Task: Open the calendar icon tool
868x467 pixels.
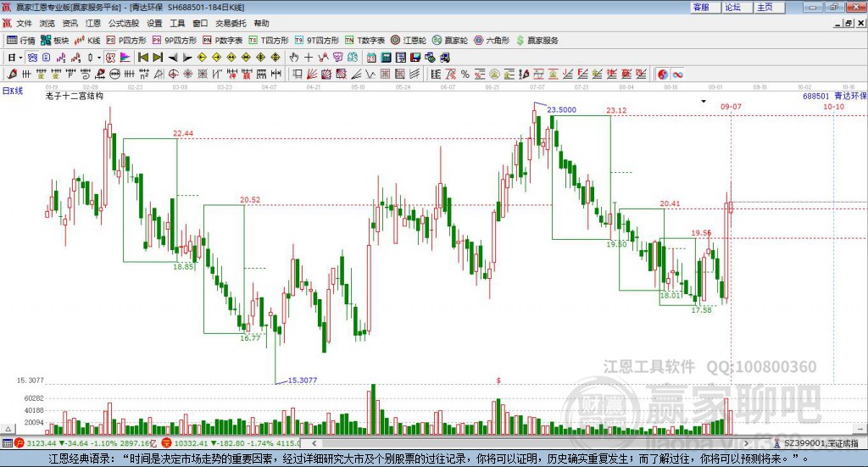Action: point(371,58)
